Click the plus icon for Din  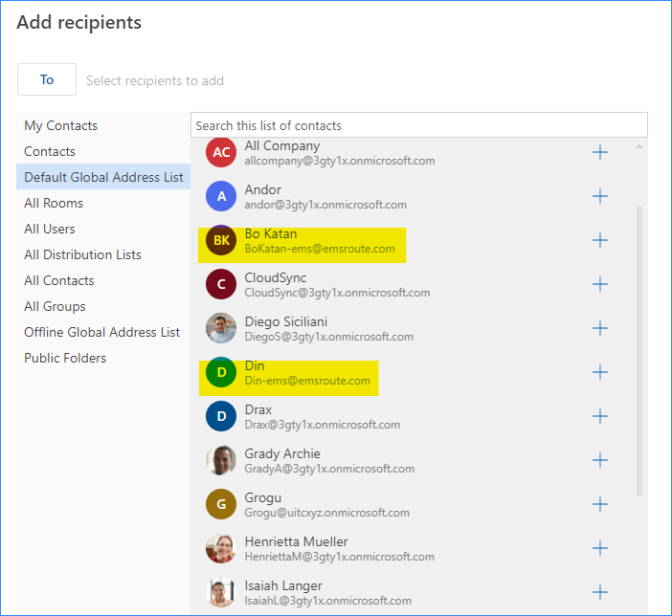coord(600,372)
